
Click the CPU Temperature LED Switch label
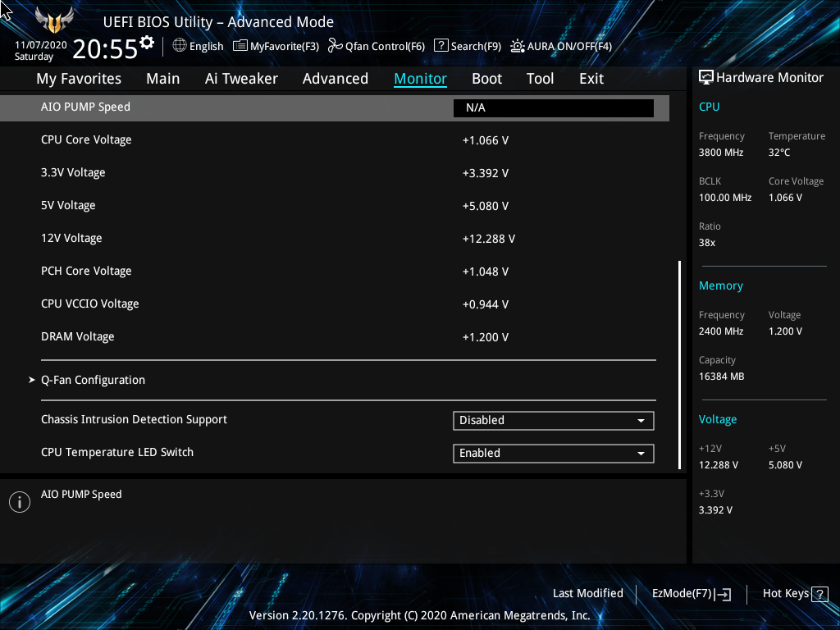click(117, 452)
